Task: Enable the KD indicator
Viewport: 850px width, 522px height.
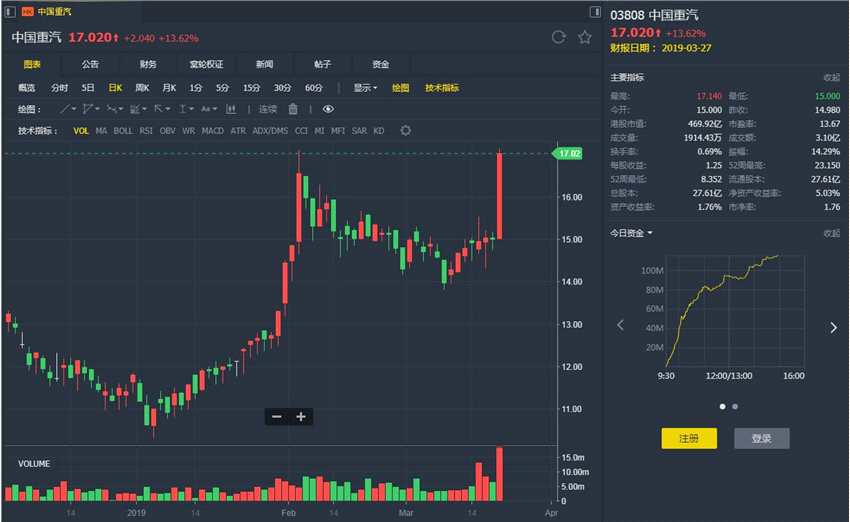Action: click(x=379, y=131)
